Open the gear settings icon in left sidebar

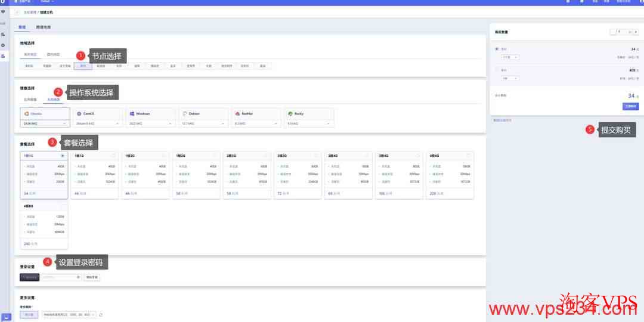(x=3, y=45)
